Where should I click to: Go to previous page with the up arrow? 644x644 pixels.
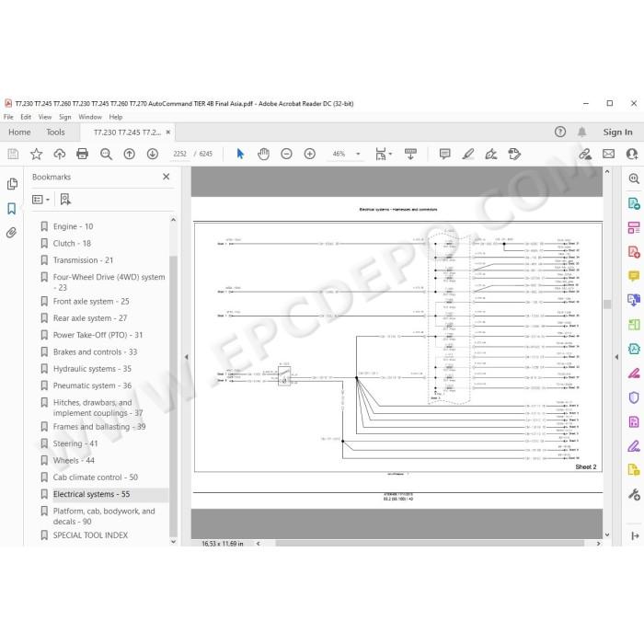[x=130, y=154]
